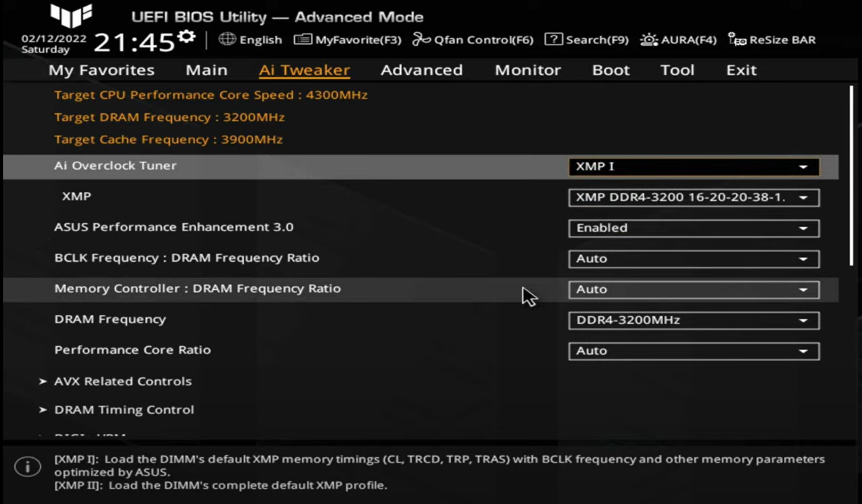
Task: Open Qfan Control fan icon
Action: click(x=421, y=40)
